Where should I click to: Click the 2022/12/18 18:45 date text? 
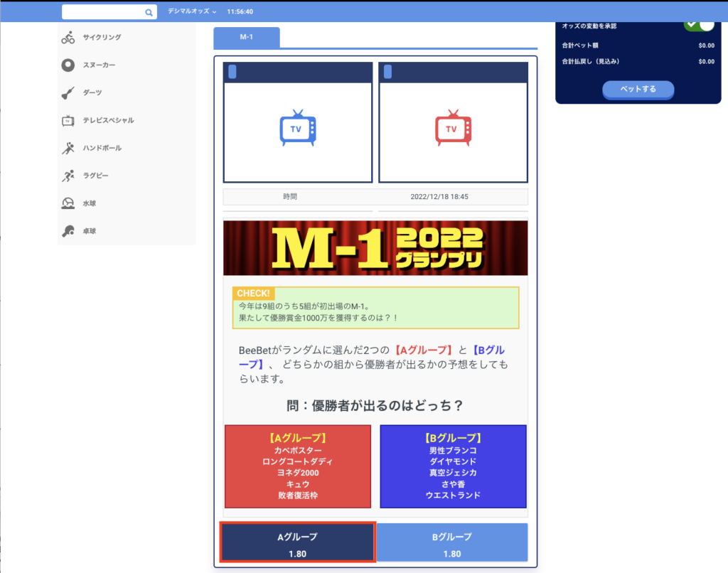coord(439,197)
